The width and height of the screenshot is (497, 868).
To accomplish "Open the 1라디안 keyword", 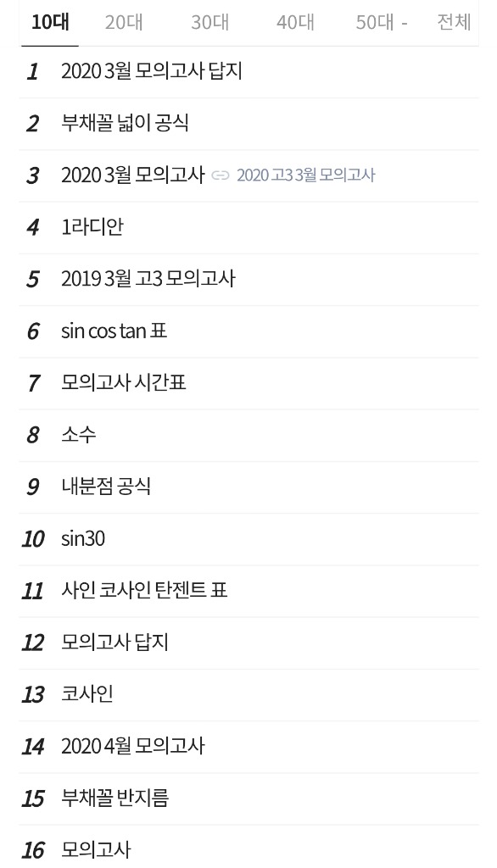I will 92,227.
